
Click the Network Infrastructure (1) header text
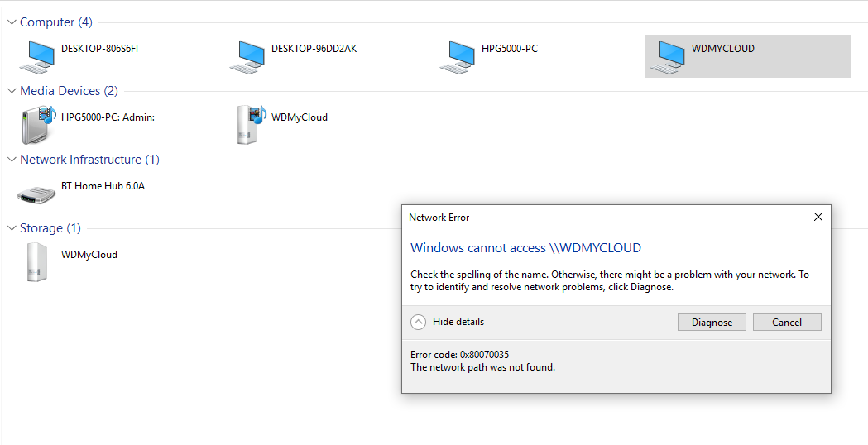click(x=89, y=160)
